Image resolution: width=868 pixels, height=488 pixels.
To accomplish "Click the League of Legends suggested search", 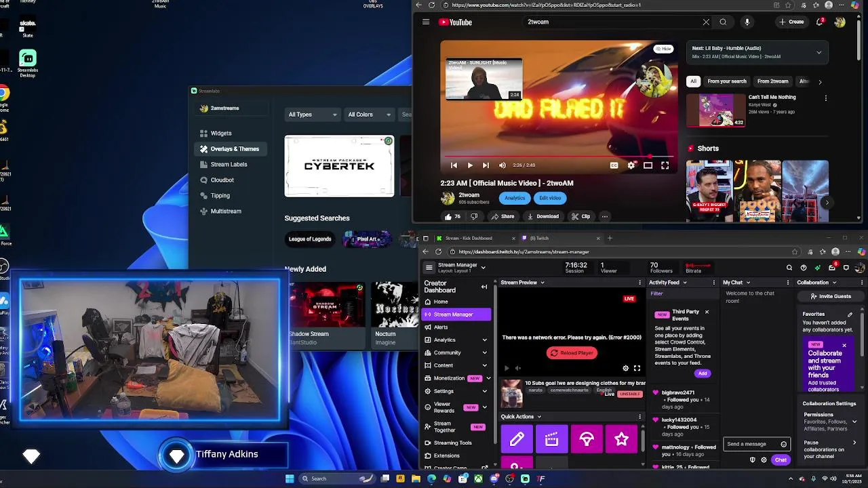I will point(310,239).
